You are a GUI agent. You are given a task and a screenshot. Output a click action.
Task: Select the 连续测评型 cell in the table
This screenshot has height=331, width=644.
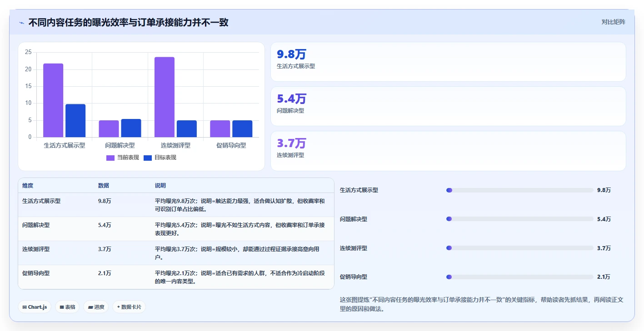pyautogui.click(x=36, y=249)
